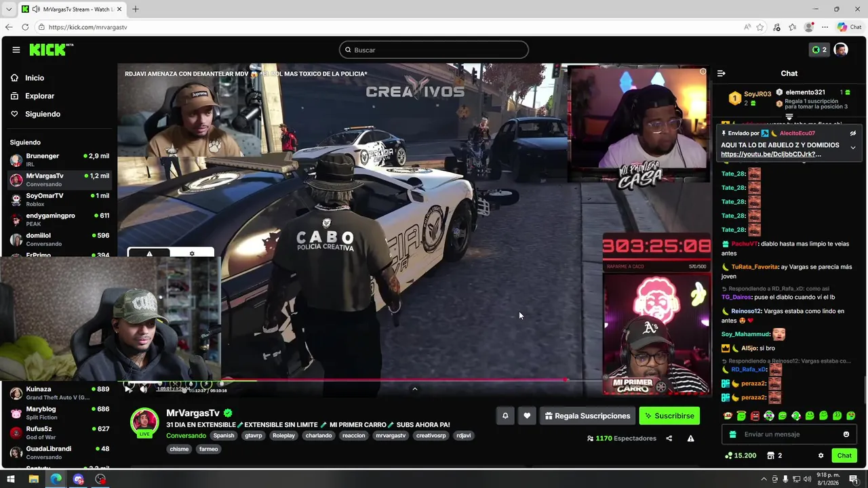The height and width of the screenshot is (488, 868).
Task: Click Reinoso12 username in chat
Action: pyautogui.click(x=747, y=311)
